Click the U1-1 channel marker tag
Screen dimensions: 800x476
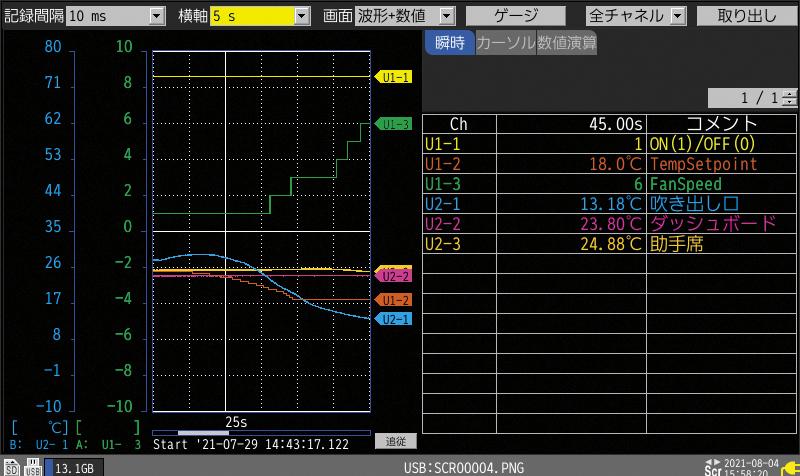[x=394, y=77]
